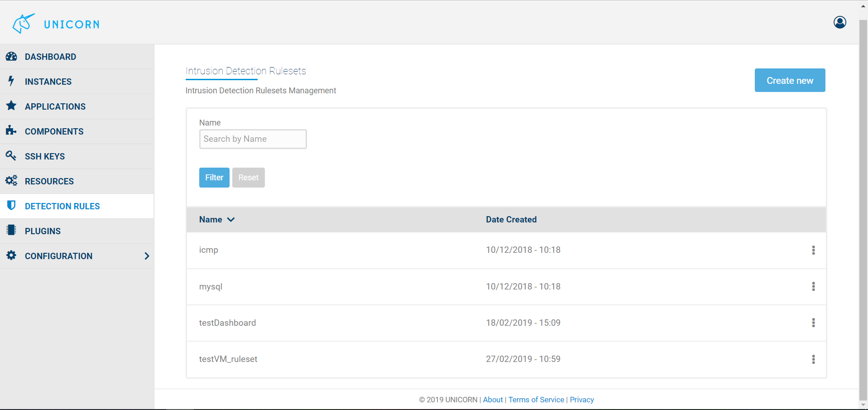
Task: Open Components in the sidebar
Action: click(77, 131)
